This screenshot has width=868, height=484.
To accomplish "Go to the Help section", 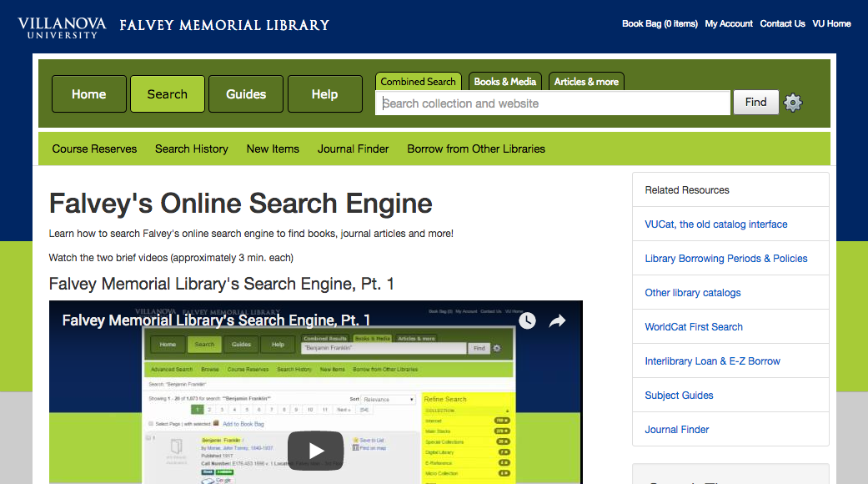I will [324, 94].
